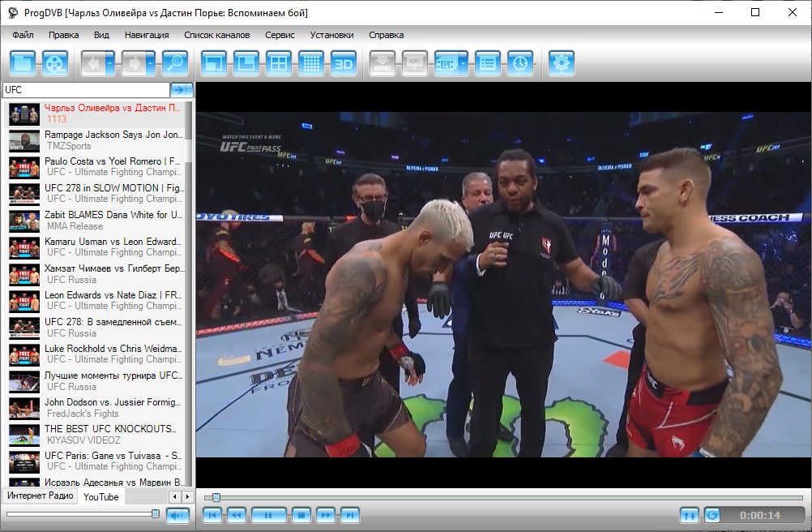Jump to previous item with skip-back button
Viewport: 812px width, 532px height.
212,515
